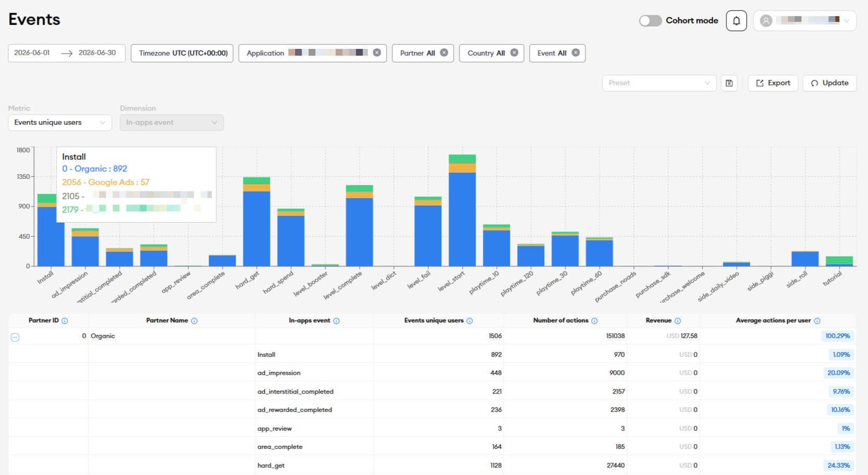Toggle Cohort mode switch
The height and width of the screenshot is (475, 868).
point(650,21)
